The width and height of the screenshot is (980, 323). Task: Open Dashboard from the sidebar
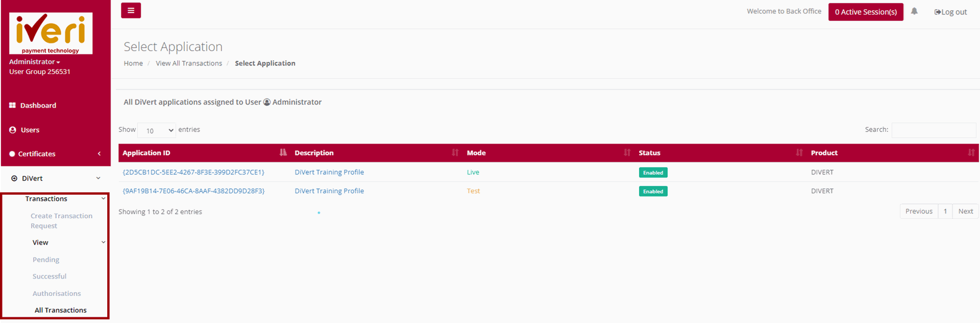[x=38, y=105]
